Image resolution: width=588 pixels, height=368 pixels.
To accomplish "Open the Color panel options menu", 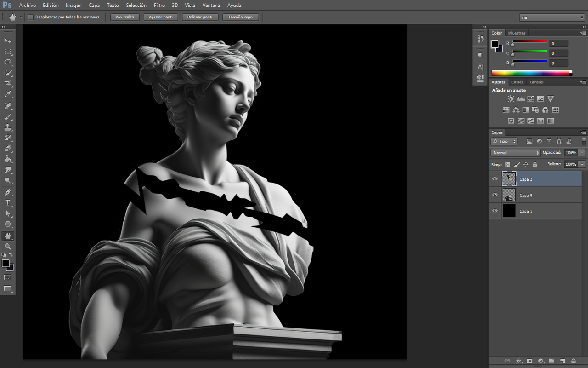I will (583, 33).
